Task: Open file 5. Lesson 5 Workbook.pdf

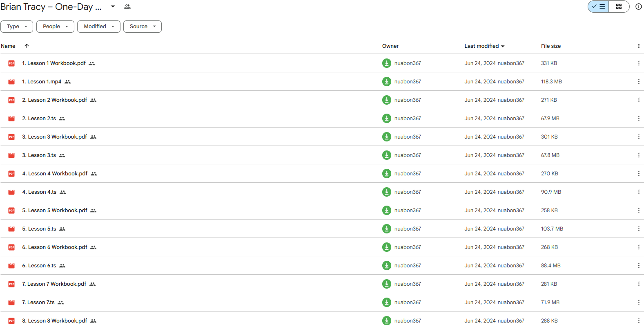Action: [x=55, y=211]
